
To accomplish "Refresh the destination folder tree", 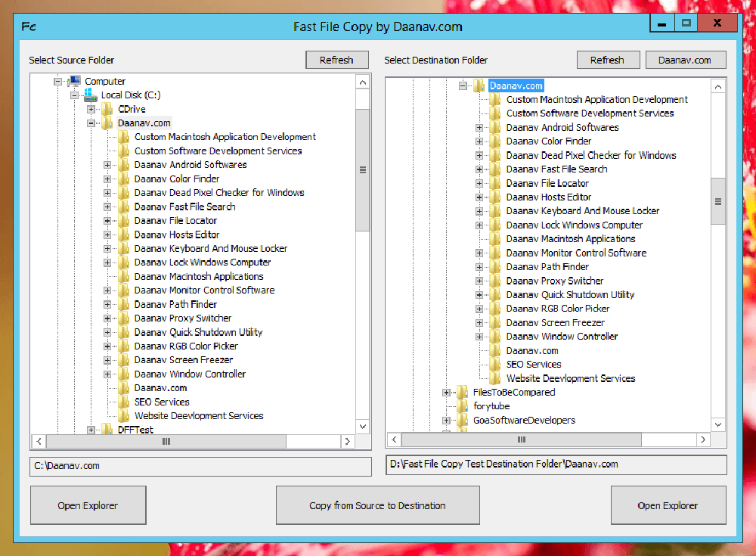I will coord(608,60).
